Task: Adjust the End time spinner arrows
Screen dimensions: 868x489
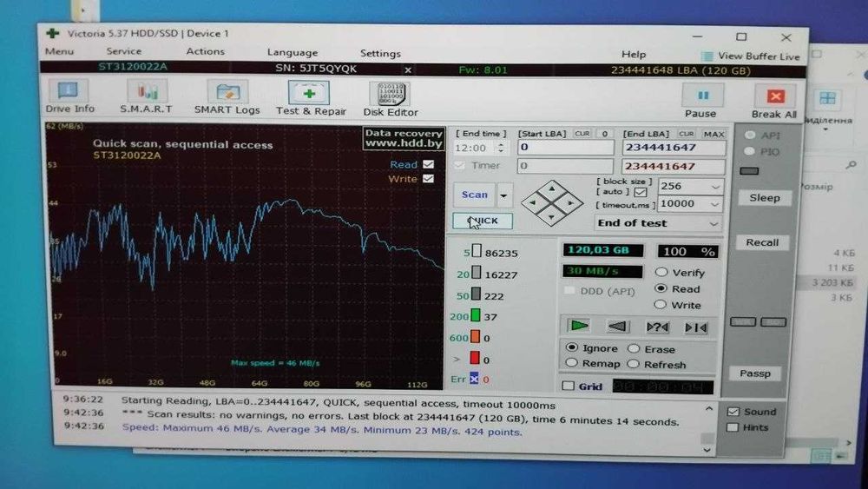Action: [x=501, y=148]
